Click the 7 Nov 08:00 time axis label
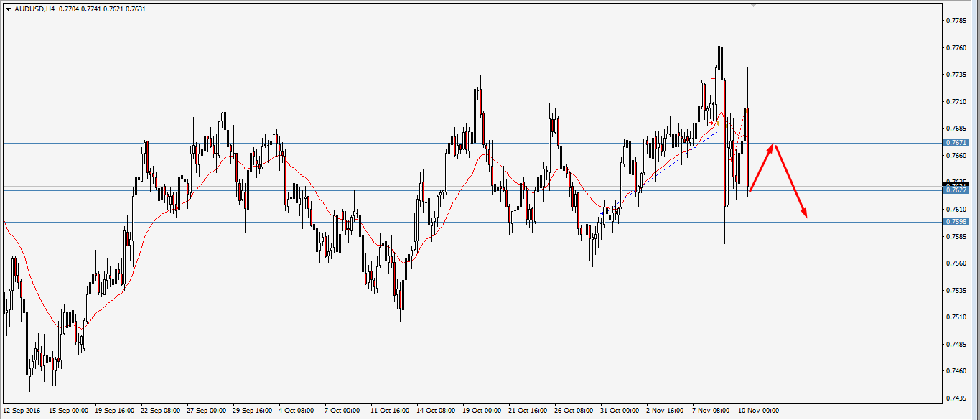980x420 pixels. [x=711, y=411]
